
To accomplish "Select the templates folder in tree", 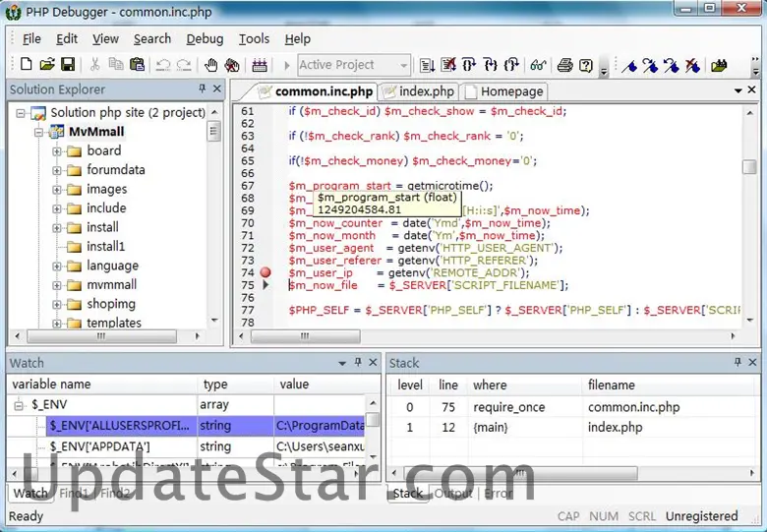I will [114, 323].
